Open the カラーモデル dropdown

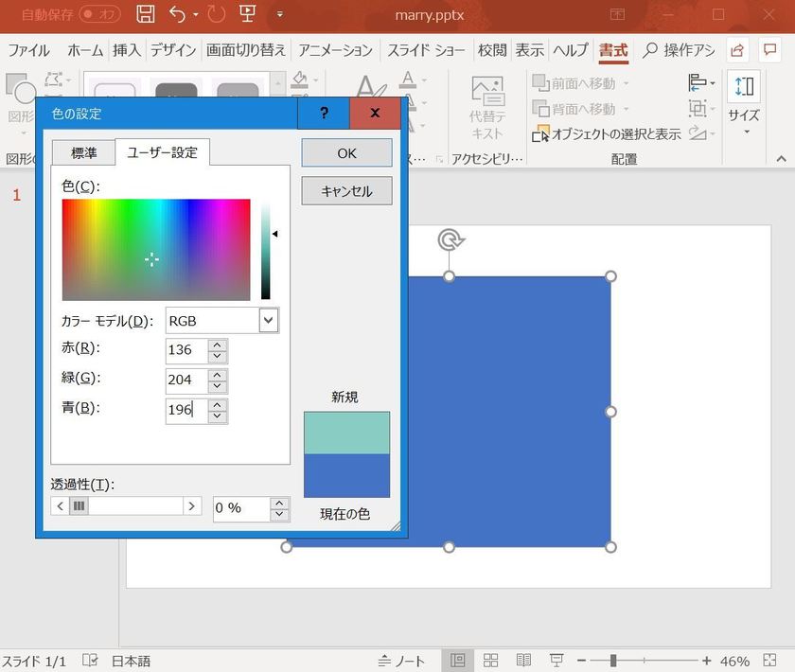coord(268,320)
